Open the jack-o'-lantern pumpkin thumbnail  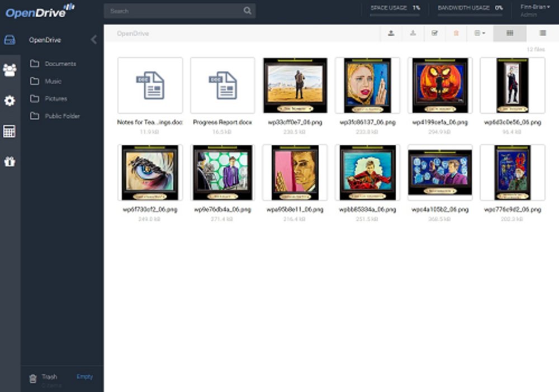[x=440, y=85]
